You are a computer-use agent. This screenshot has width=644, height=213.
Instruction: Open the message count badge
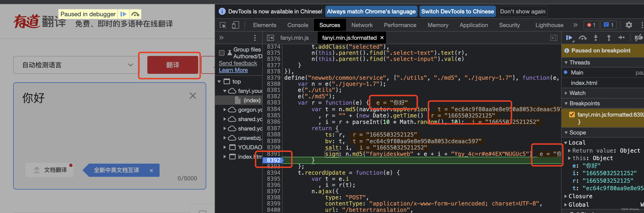[x=608, y=25]
